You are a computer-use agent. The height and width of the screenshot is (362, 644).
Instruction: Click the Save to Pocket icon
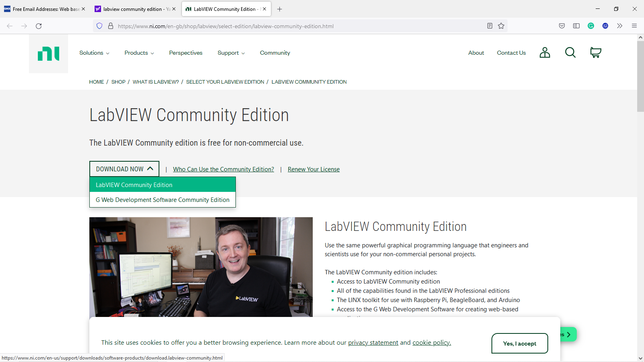point(562,26)
